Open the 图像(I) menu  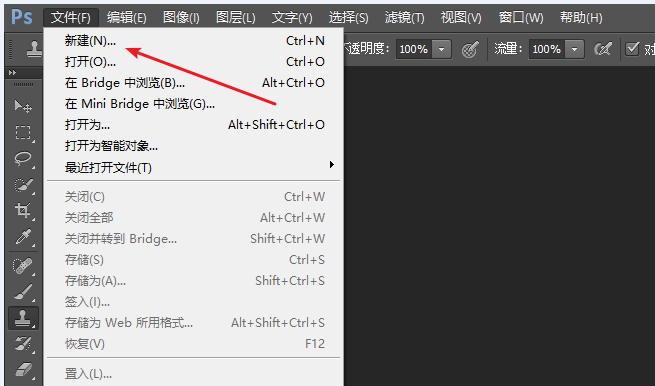181,18
